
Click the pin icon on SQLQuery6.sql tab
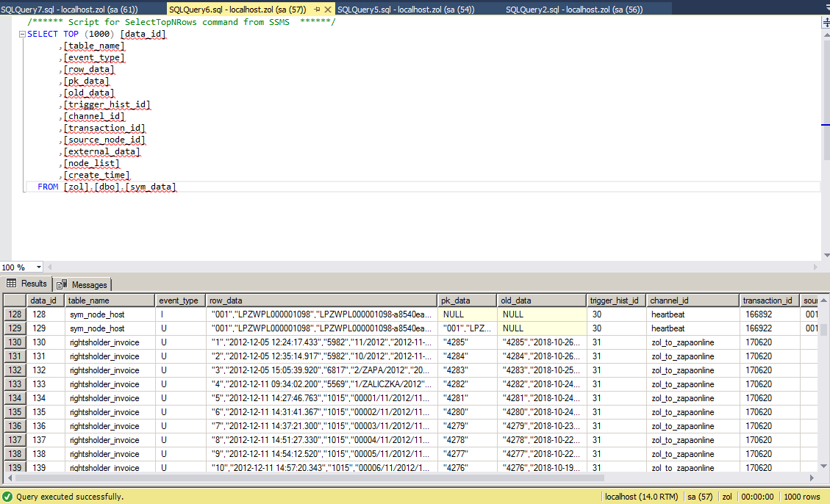click(x=317, y=10)
